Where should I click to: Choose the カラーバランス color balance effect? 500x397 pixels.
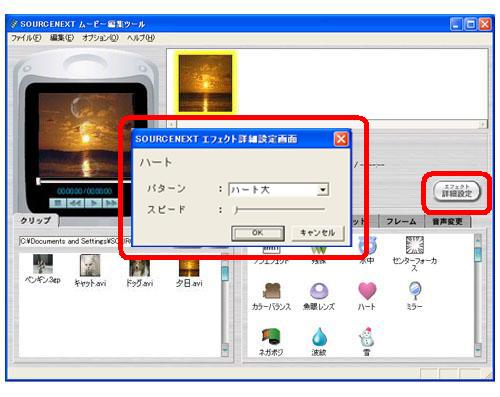point(271,291)
